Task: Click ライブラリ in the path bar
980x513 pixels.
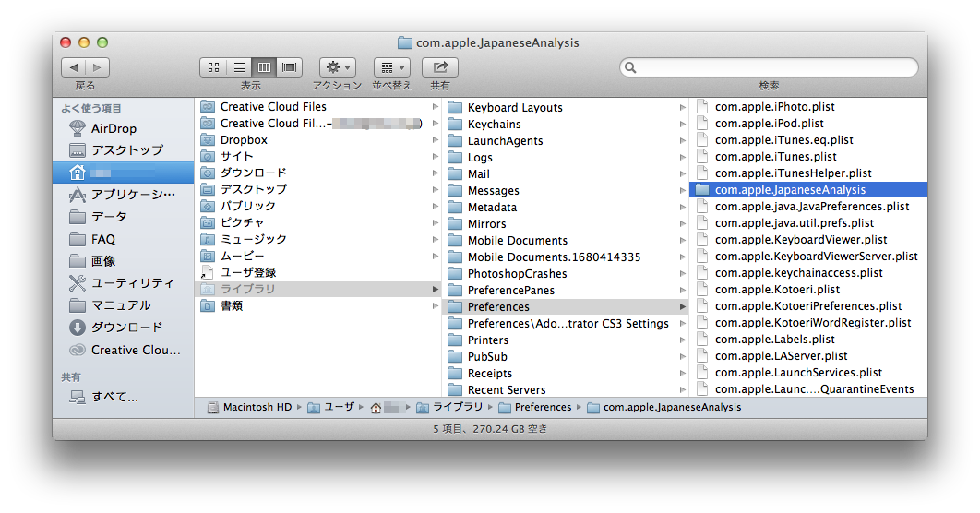Action: coord(449,408)
